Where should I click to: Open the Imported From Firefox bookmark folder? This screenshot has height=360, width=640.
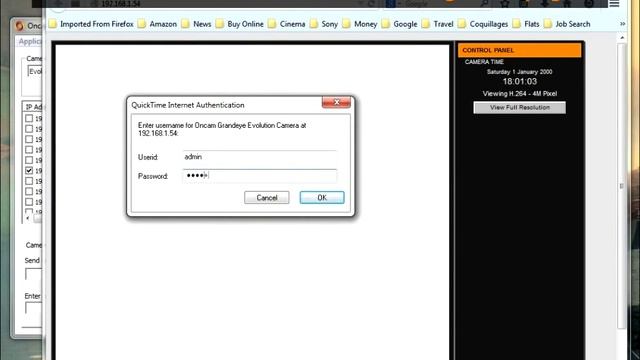[x=92, y=24]
